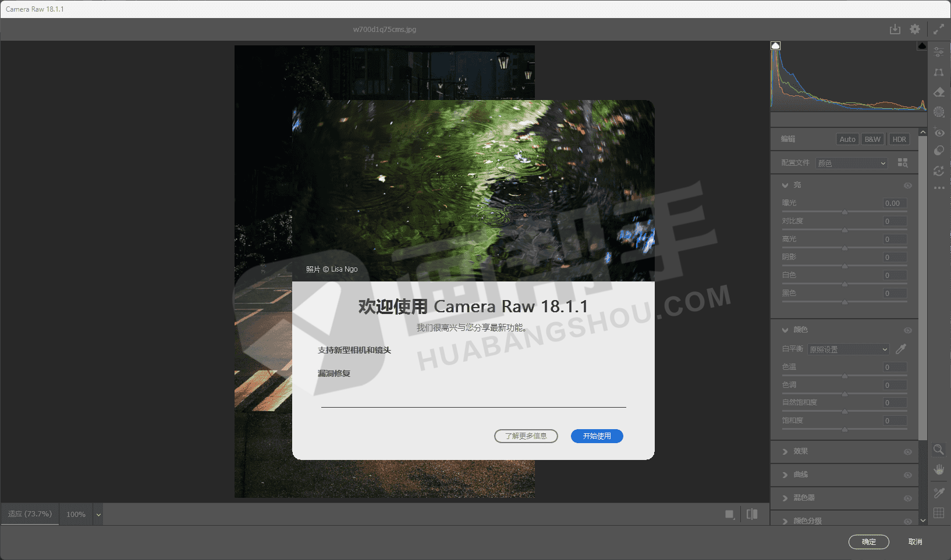The image size is (951, 560).
Task: Select the Crop and geometry tool
Action: [x=939, y=73]
